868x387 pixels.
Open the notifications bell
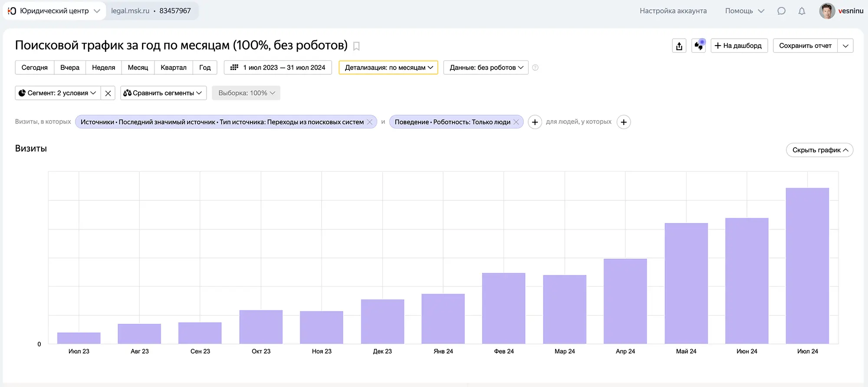802,11
